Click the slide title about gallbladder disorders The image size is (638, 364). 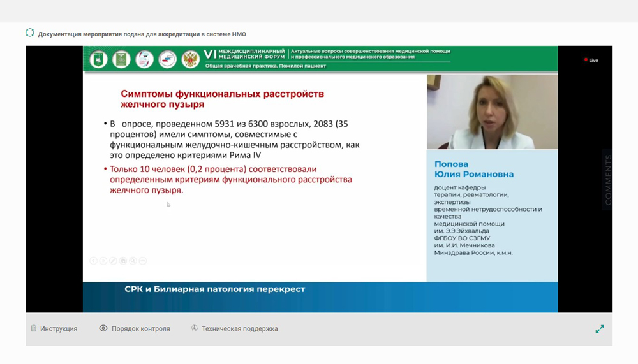click(222, 98)
